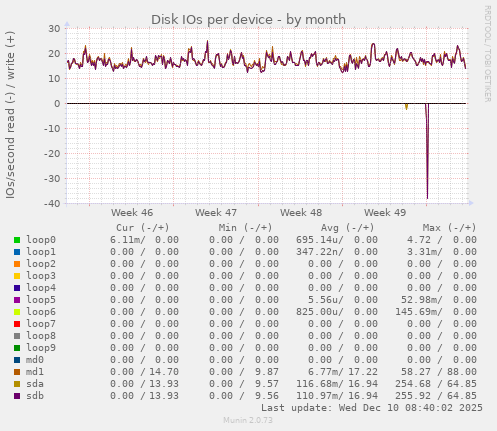The height and width of the screenshot is (431, 497).
Task: Click the loop6 lime legend swatch
Action: tap(17, 312)
